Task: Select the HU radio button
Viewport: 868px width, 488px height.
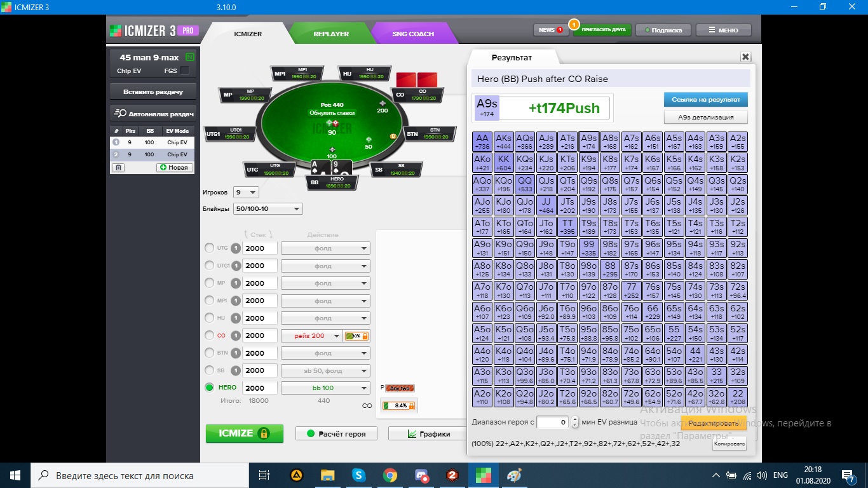Action: 209,318
